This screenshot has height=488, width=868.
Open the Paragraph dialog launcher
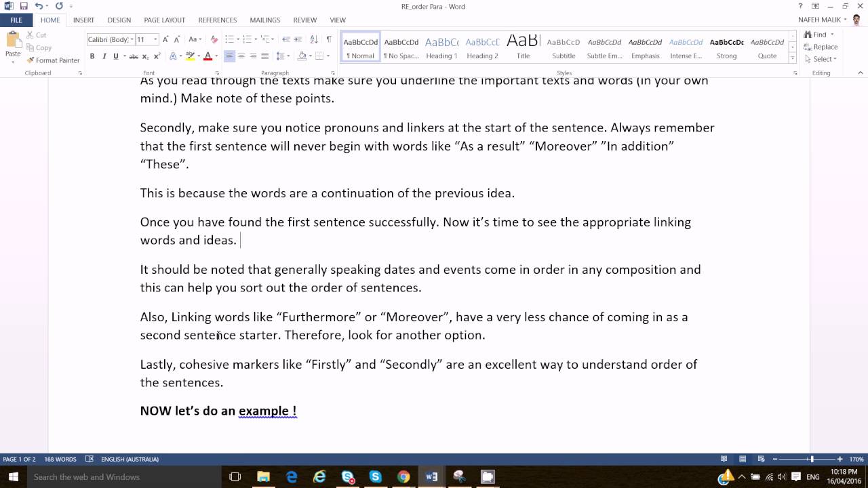[x=332, y=73]
